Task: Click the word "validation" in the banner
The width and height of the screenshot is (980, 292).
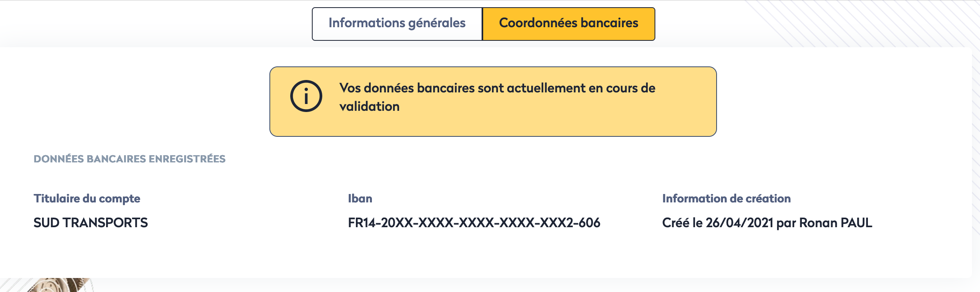Action: [x=370, y=107]
